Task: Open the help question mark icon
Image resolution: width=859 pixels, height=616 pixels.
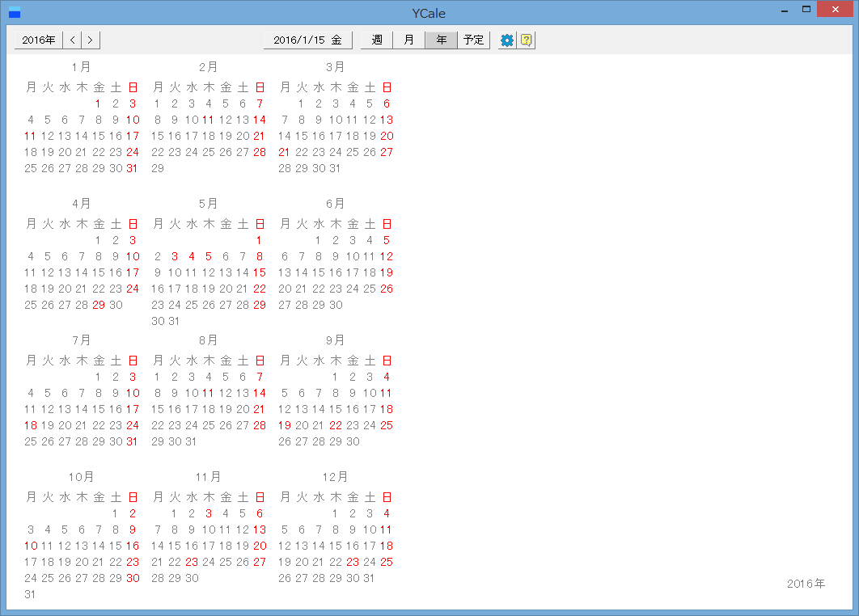Action: click(526, 40)
